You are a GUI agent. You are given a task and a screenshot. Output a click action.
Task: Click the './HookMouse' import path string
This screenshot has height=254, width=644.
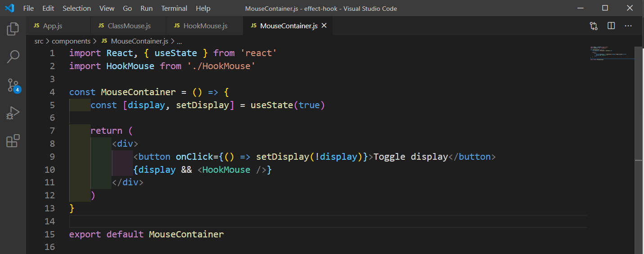(221, 66)
